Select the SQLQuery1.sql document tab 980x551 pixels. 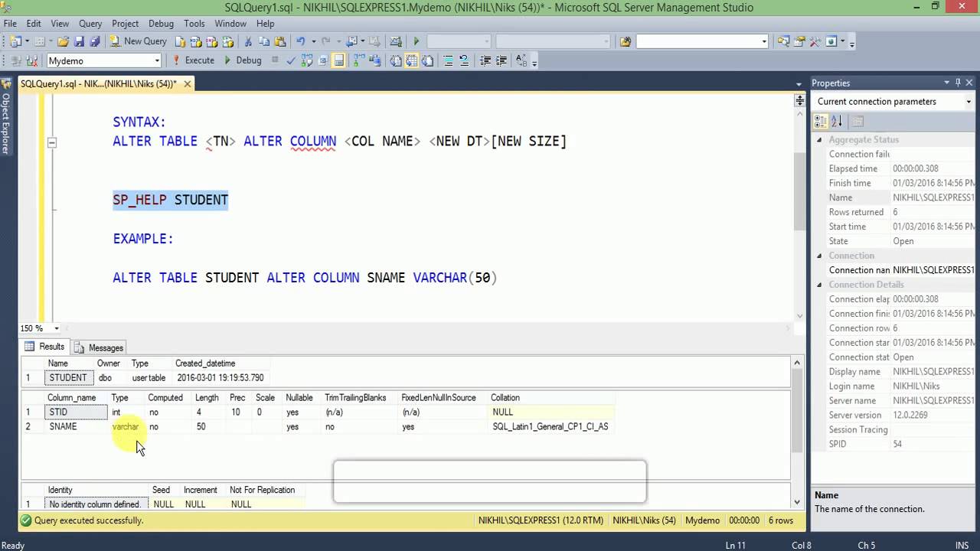pos(99,83)
